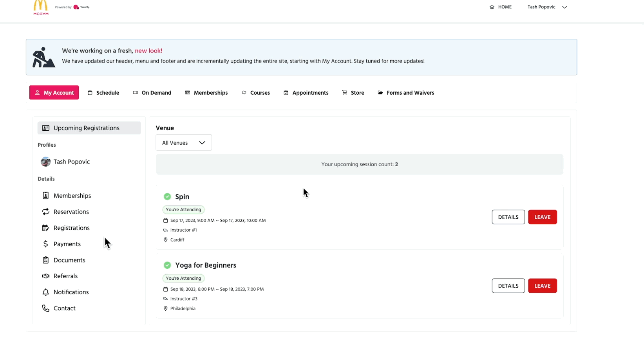Click the Notifications bell icon
This screenshot has height=360, width=644.
pos(46,292)
